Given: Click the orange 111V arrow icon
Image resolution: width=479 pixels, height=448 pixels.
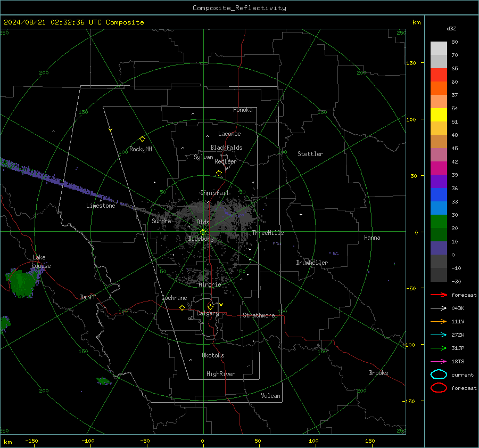Looking at the screenshot, I should pos(439,321).
